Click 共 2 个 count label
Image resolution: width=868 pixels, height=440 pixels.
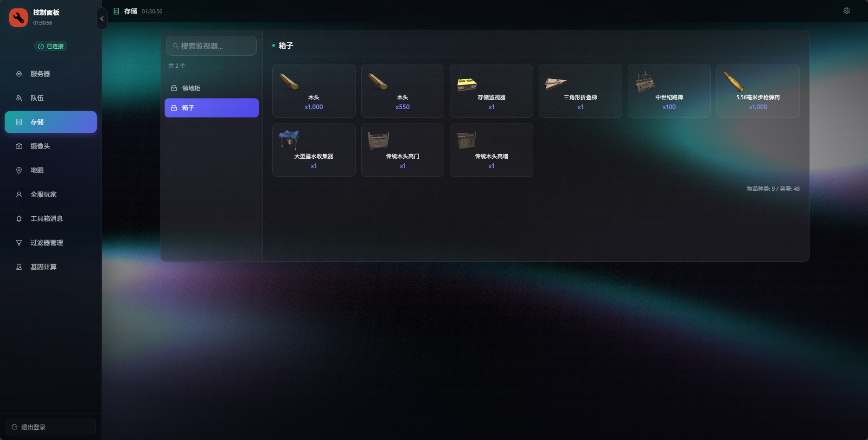point(177,66)
